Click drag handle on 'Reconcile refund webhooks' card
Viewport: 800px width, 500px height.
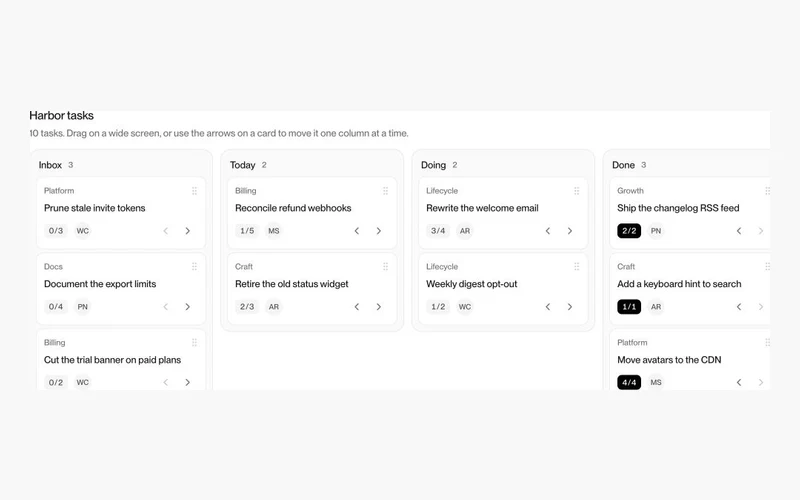click(385, 191)
